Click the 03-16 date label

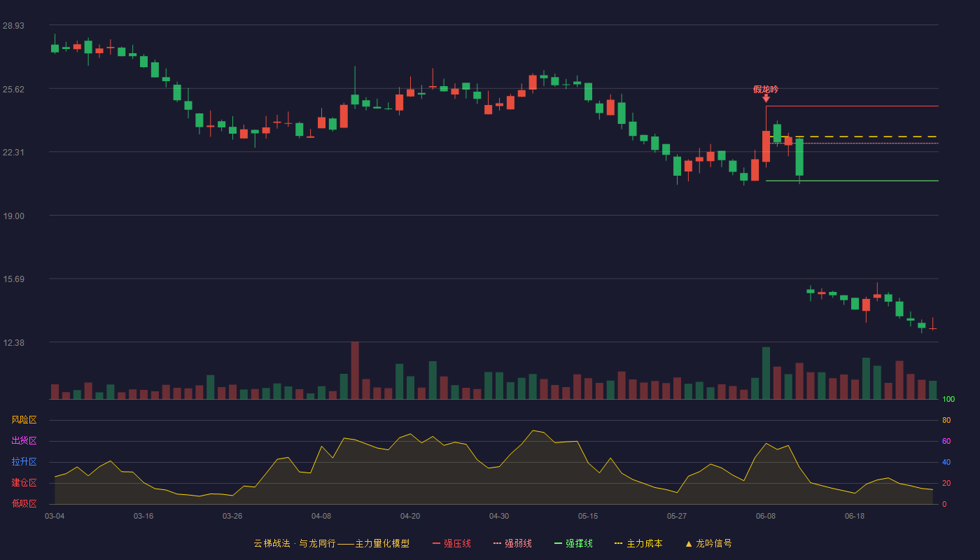143,516
